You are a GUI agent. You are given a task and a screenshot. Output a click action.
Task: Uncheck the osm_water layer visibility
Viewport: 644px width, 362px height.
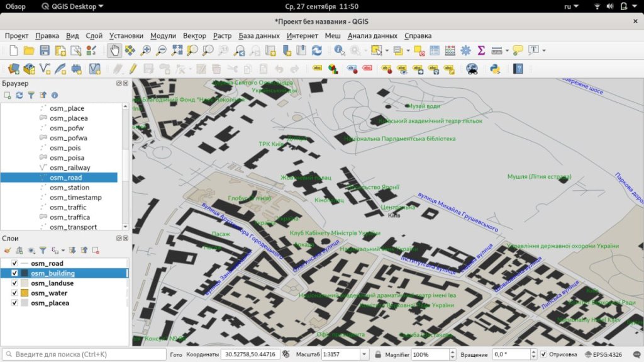click(14, 293)
